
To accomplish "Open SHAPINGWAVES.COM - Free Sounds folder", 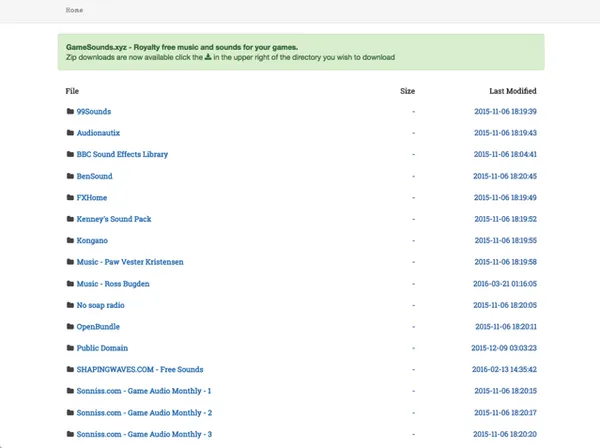I will pyautogui.click(x=138, y=369).
